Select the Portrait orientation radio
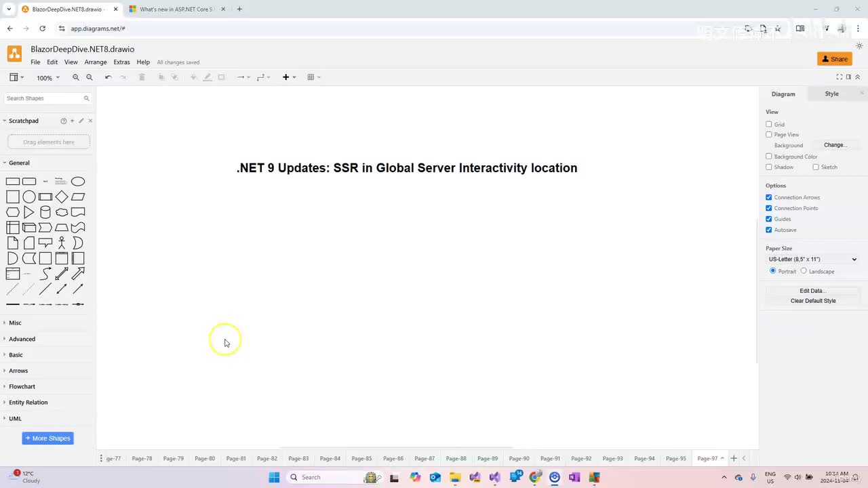The image size is (868, 488). pos(772,271)
